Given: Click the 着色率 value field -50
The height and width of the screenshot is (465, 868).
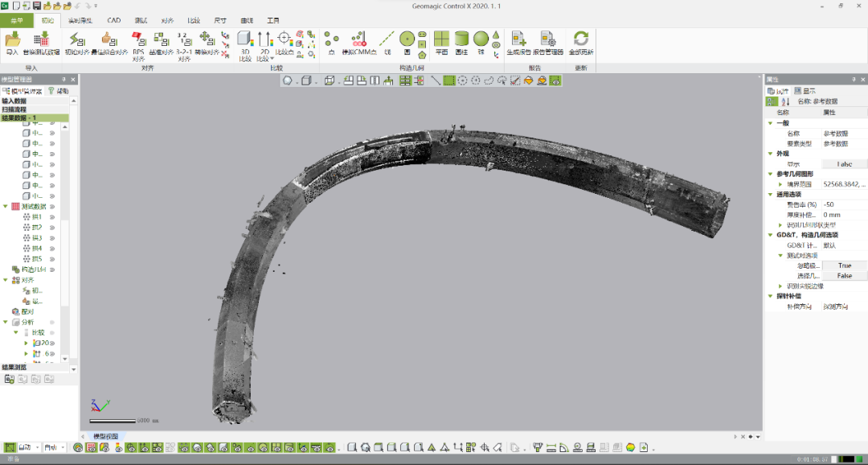Looking at the screenshot, I should 844,204.
